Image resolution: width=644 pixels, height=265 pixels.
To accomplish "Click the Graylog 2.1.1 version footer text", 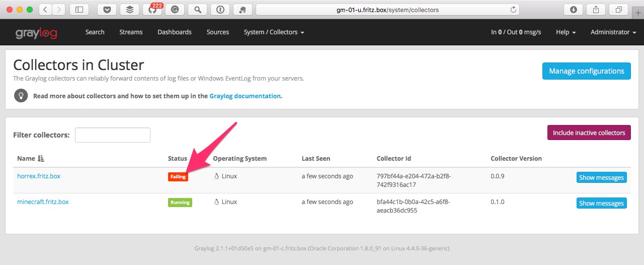I will pyautogui.click(x=322, y=248).
